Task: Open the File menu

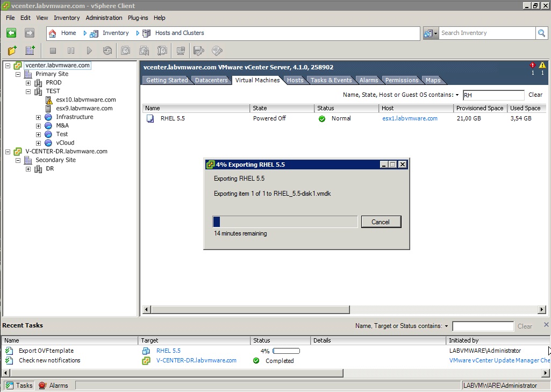Action: point(10,18)
